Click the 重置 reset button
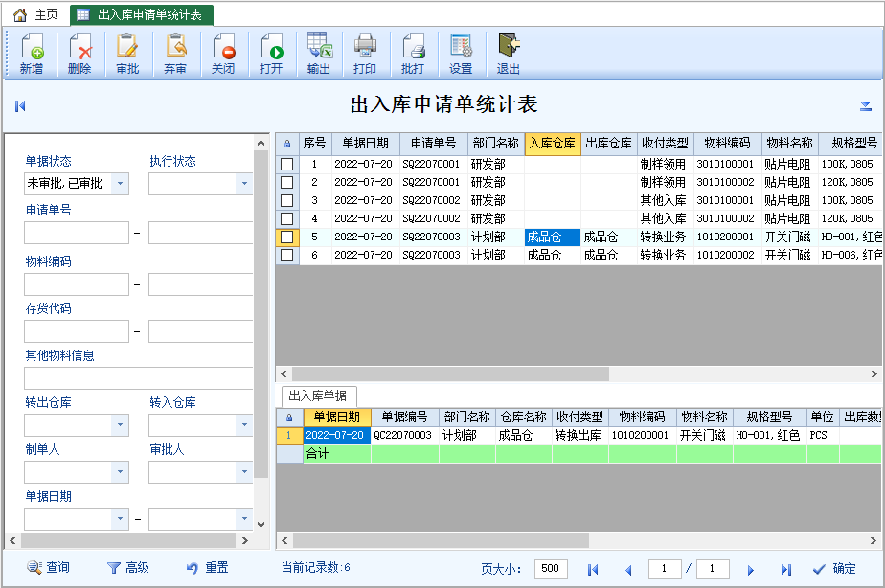Image resolution: width=885 pixels, height=588 pixels. (x=208, y=568)
